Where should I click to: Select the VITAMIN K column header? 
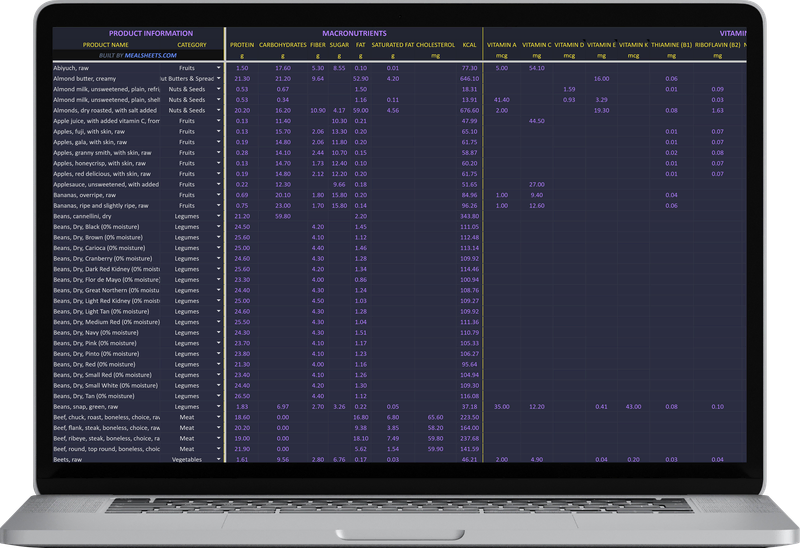[x=633, y=45]
